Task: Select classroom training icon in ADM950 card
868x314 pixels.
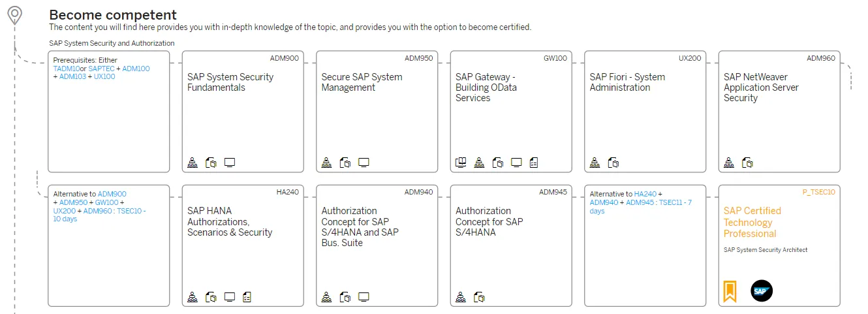Action: click(326, 163)
